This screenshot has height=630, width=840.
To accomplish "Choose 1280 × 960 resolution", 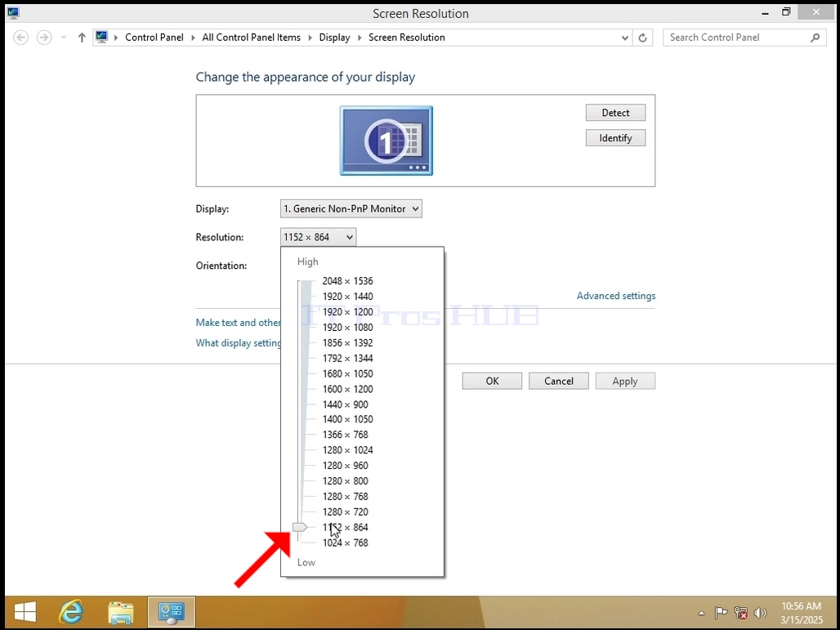I will [x=346, y=466].
